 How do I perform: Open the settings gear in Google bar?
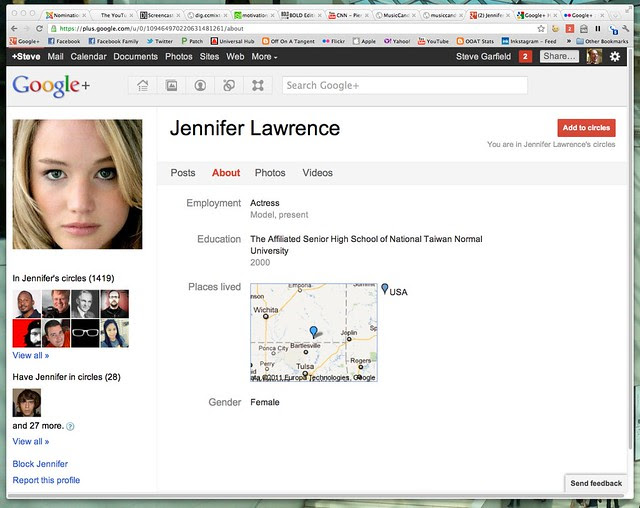tap(615, 56)
